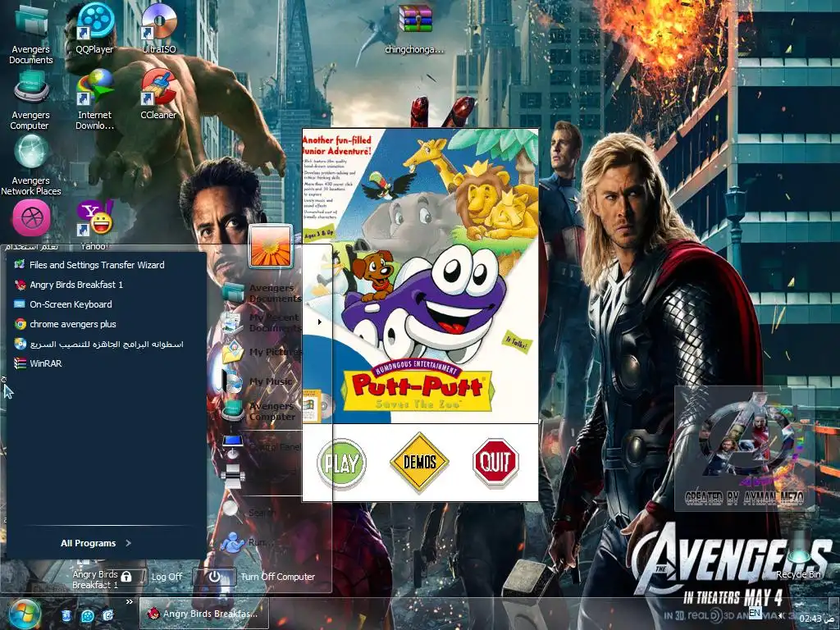Click the system tray clock showing 02:43
The image size is (840, 630).
tap(815, 619)
